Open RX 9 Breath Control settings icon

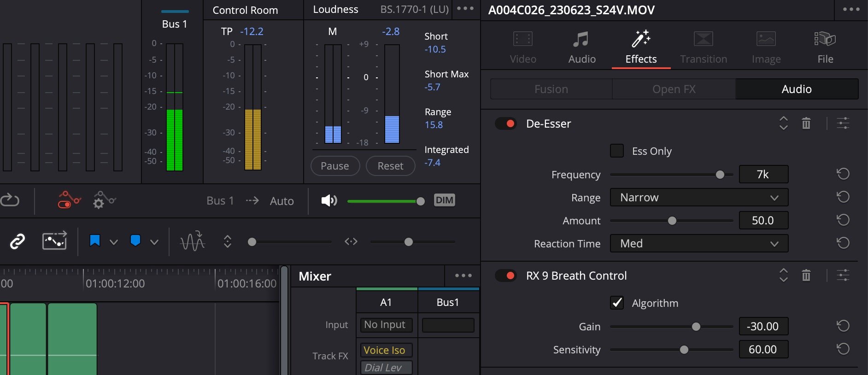[843, 275]
